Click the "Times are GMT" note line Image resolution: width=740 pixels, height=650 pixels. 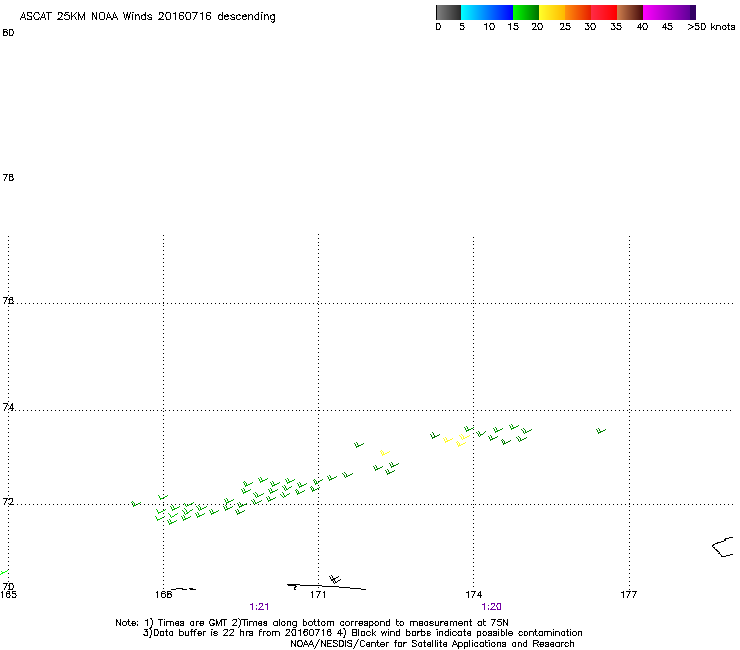point(312,623)
